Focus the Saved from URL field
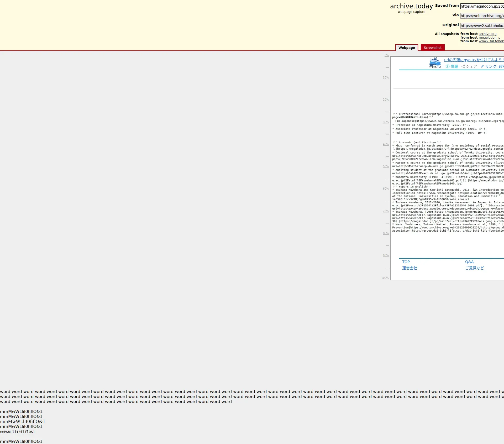This screenshot has width=504, height=444. 482,6
